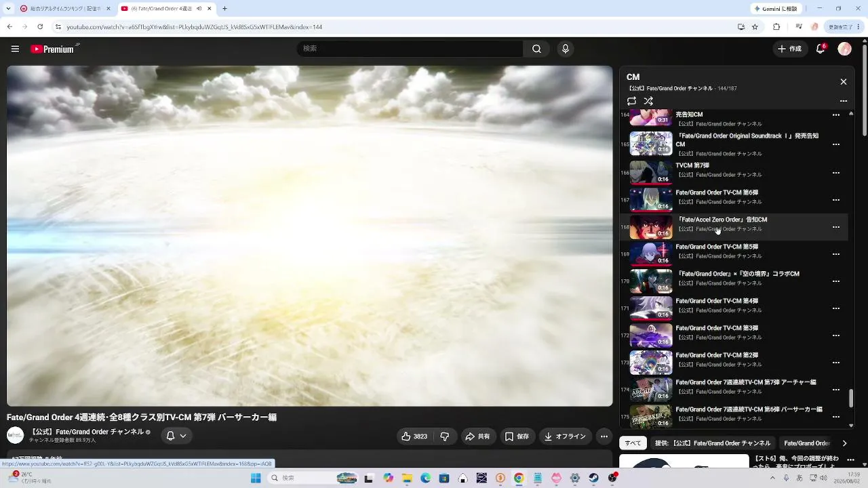Image resolution: width=868 pixels, height=488 pixels.
Task: Play 7週連続TV-CM 第7弾 アーチャー編 thumbnail
Action: (x=651, y=390)
